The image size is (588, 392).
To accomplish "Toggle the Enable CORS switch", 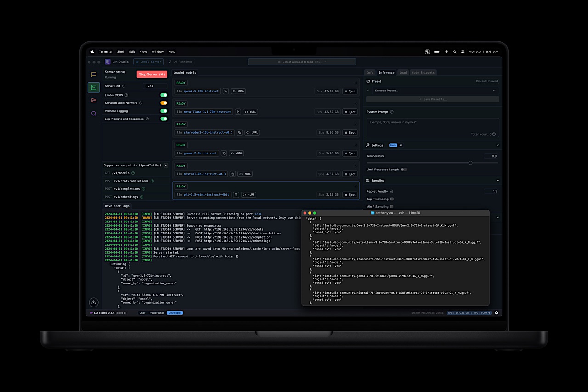I will [164, 95].
